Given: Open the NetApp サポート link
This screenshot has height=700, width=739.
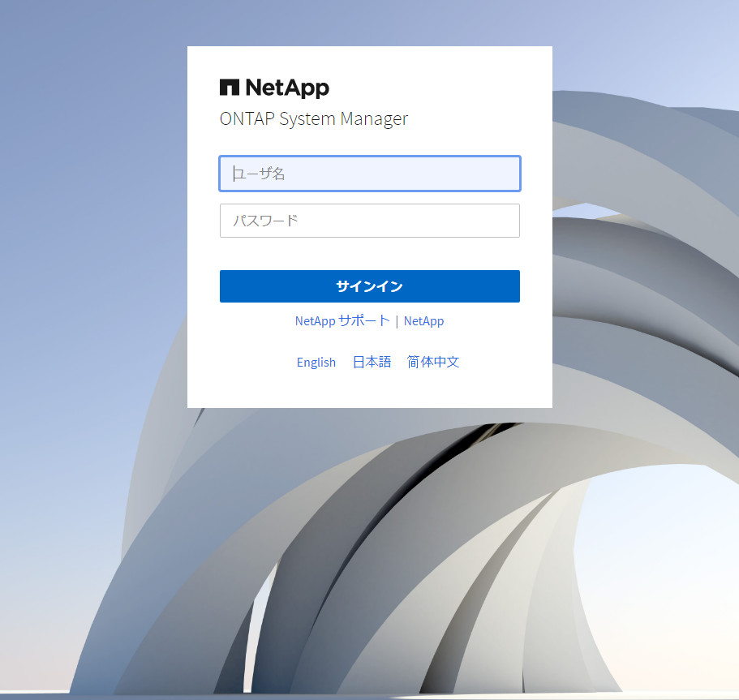Looking at the screenshot, I should (342, 321).
